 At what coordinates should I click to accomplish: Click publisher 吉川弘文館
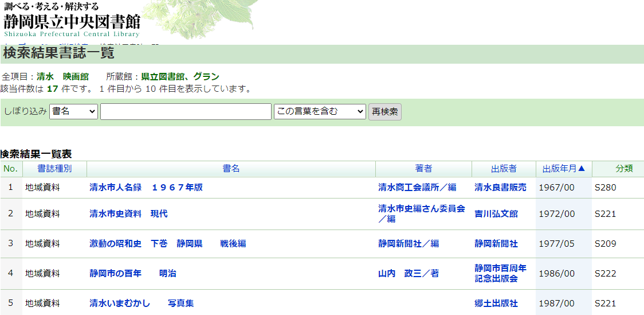(x=496, y=214)
